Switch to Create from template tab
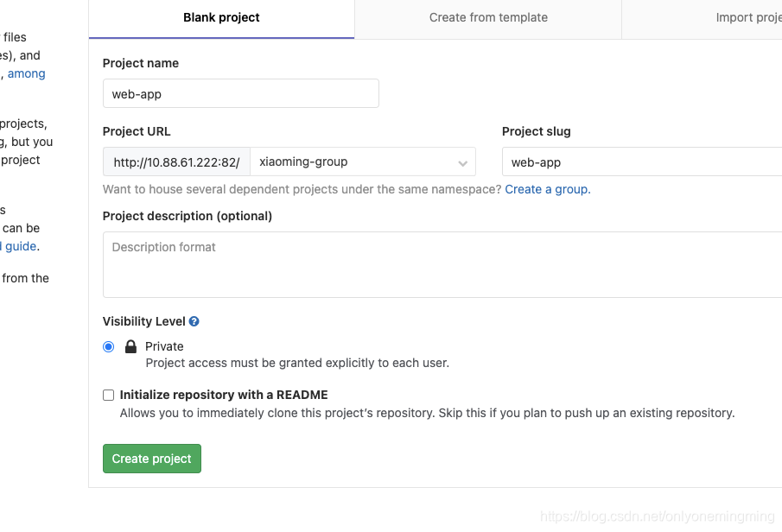Viewport: 782px width, 532px height. (488, 18)
